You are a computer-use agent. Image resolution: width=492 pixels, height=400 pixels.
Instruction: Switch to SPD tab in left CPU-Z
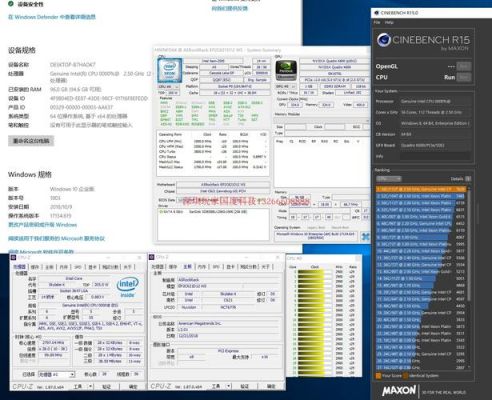(78, 267)
